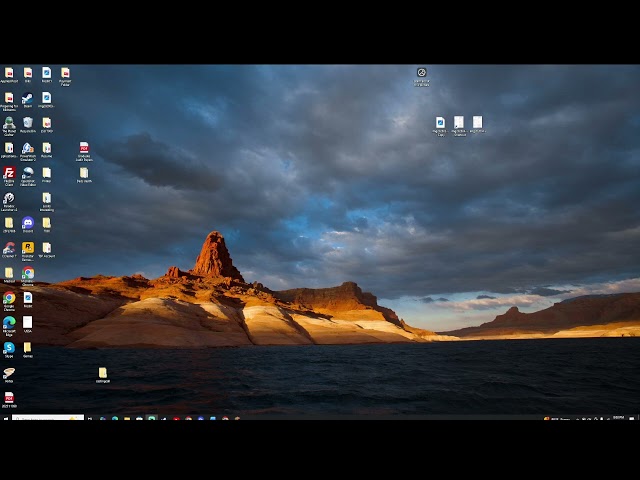Screen dimensions: 640x480
Task: Select the Games folder beside the Skype icon
Action: tap(27, 349)
